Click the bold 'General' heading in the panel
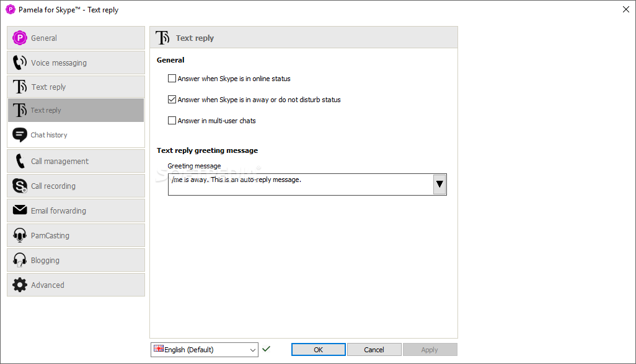This screenshot has width=636, height=364. 170,60
